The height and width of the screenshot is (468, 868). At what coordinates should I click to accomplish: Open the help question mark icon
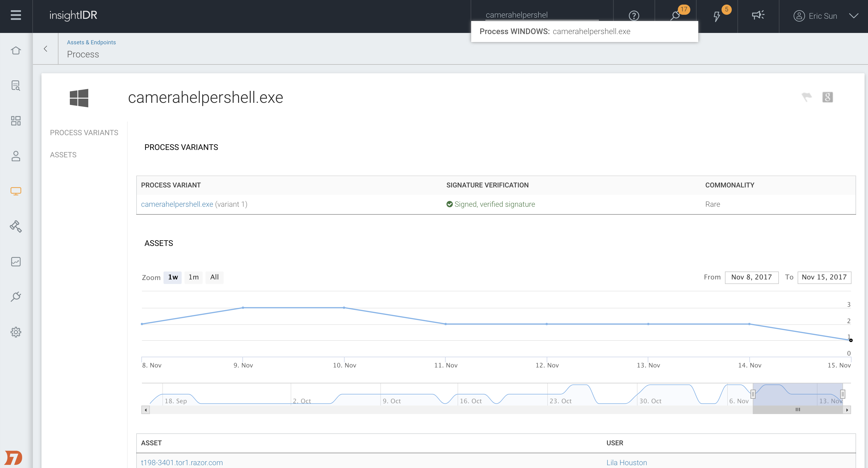(x=634, y=16)
